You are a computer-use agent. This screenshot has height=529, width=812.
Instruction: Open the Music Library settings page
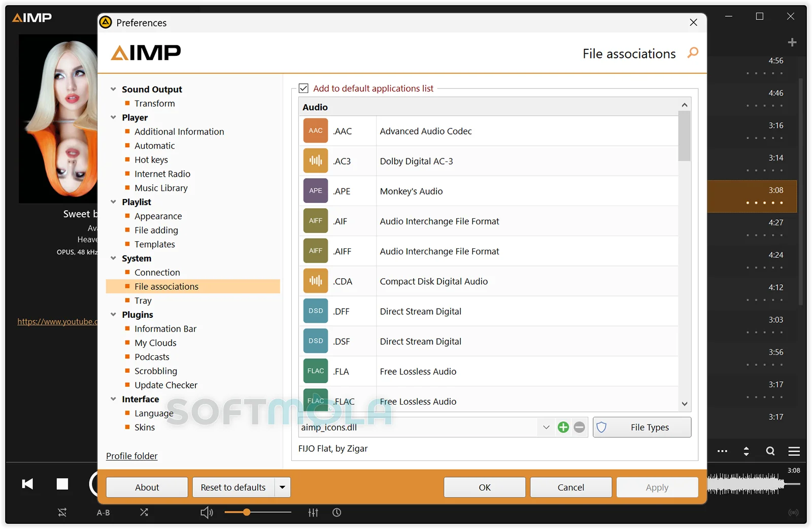click(x=161, y=188)
